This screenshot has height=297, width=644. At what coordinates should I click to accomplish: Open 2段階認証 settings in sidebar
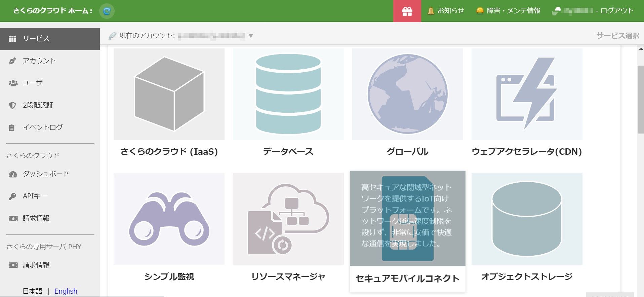click(x=38, y=105)
